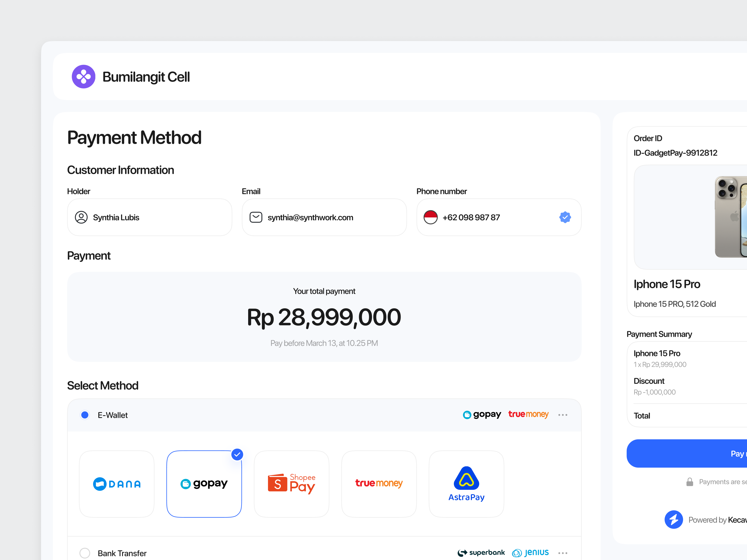Open the country flag selector in phone field
Screen dimensions: 747x560
(x=430, y=217)
